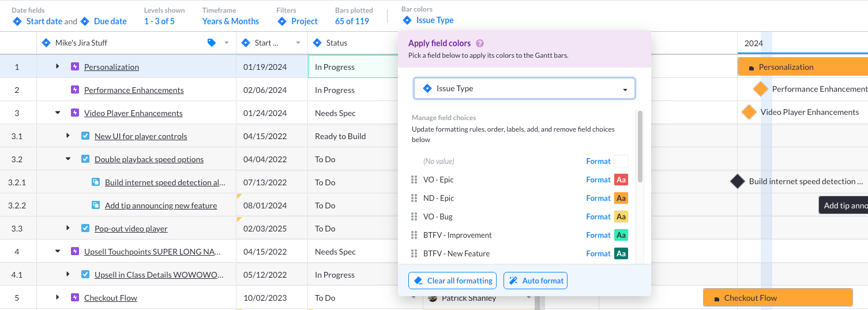Collapse the Video Player Enhancements row

point(58,113)
